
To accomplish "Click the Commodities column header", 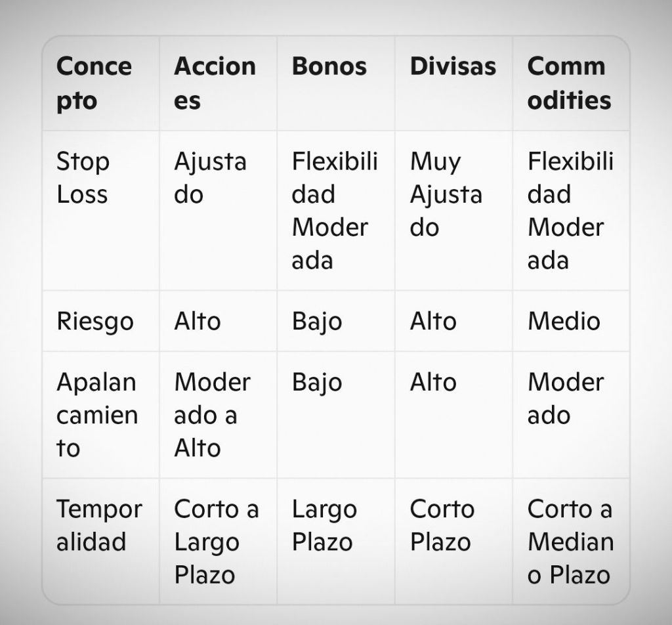I will (x=569, y=83).
